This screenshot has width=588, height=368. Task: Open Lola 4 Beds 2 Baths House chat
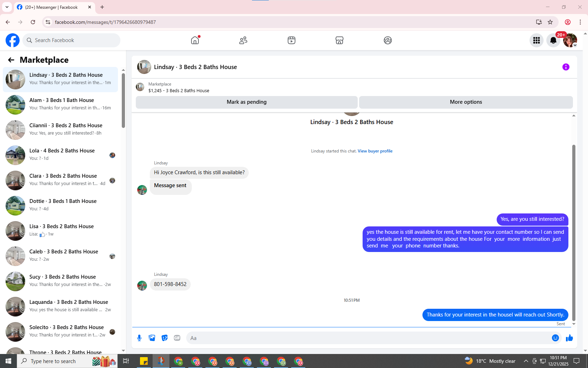point(61,155)
